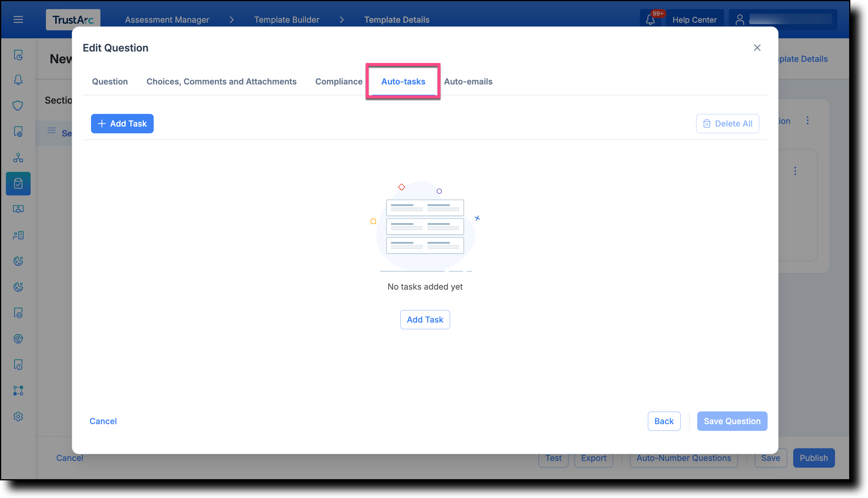
Task: Open the hamburger navigation menu
Action: 18,19
